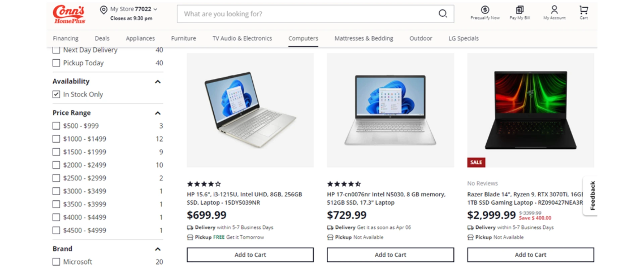644x268 pixels.
Task: Uncheck the In Stock Only filter
Action: (x=56, y=94)
